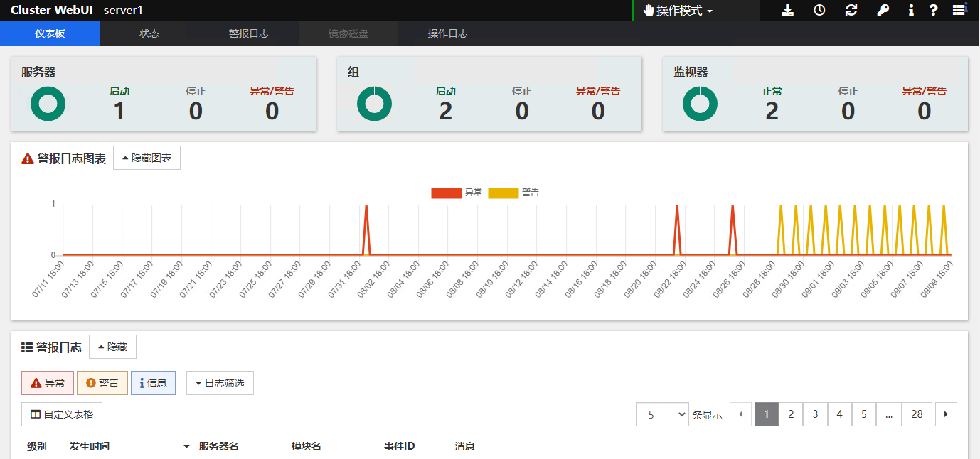The height and width of the screenshot is (459, 980).
Task: Click the servers donut status chart
Action: point(48,104)
